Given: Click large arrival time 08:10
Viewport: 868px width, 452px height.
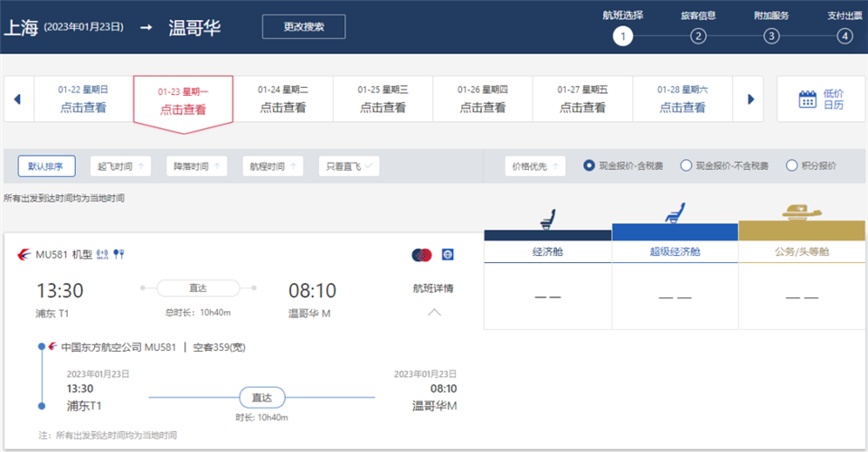Looking at the screenshot, I should pyautogui.click(x=312, y=290).
